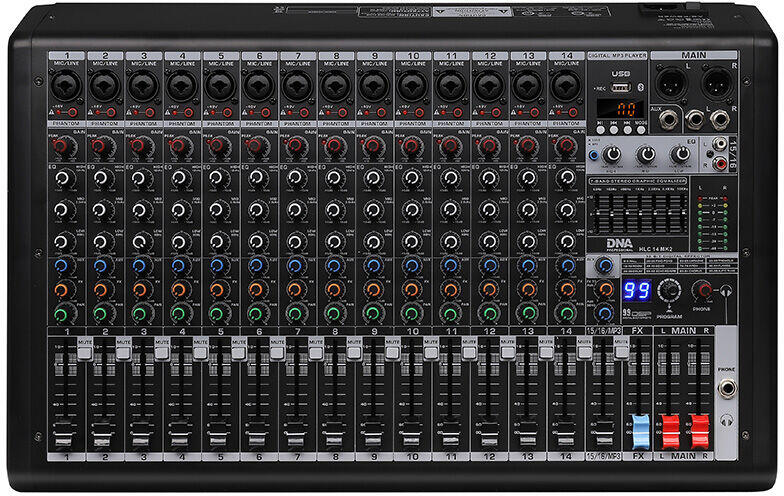
Task: Click channel 5 orange FX knob
Action: [217, 290]
